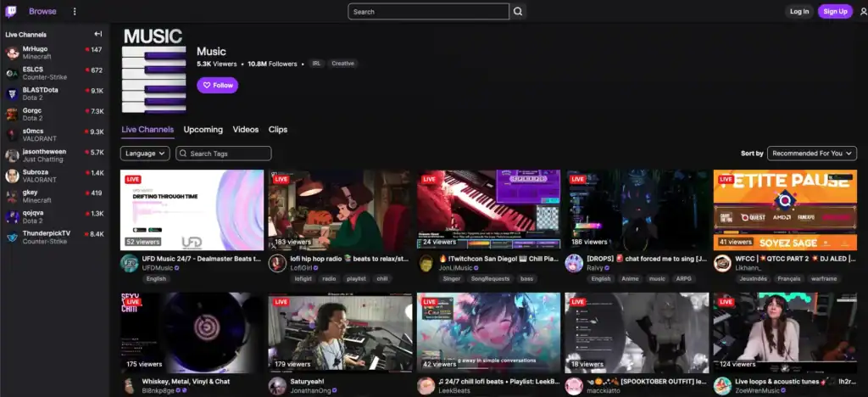
Task: Open MrHugo channel avatar
Action: 12,53
